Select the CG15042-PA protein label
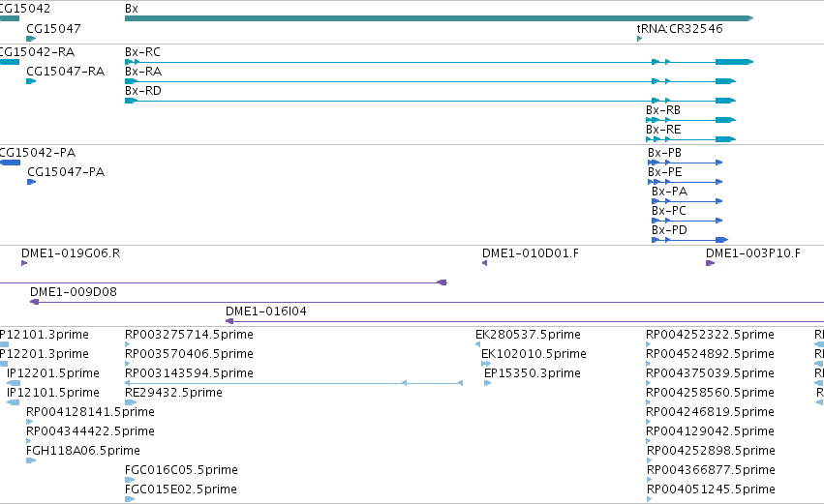This screenshot has width=824, height=504. click(38, 153)
